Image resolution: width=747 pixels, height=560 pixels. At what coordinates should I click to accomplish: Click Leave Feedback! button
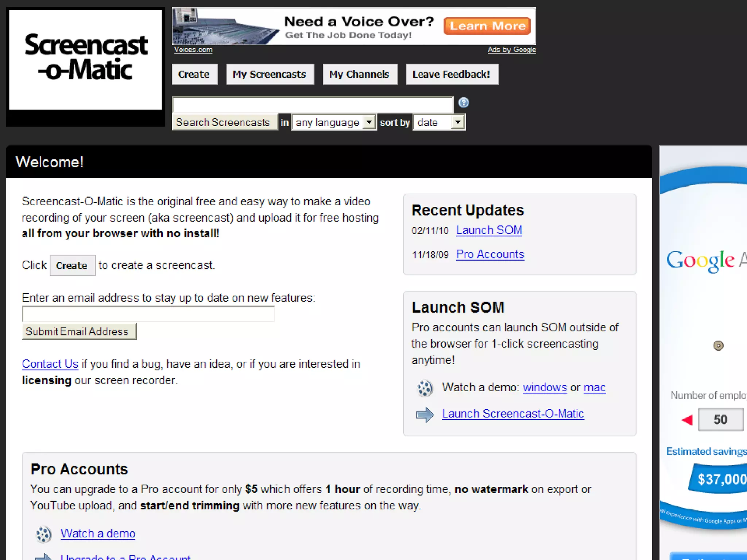[452, 74]
